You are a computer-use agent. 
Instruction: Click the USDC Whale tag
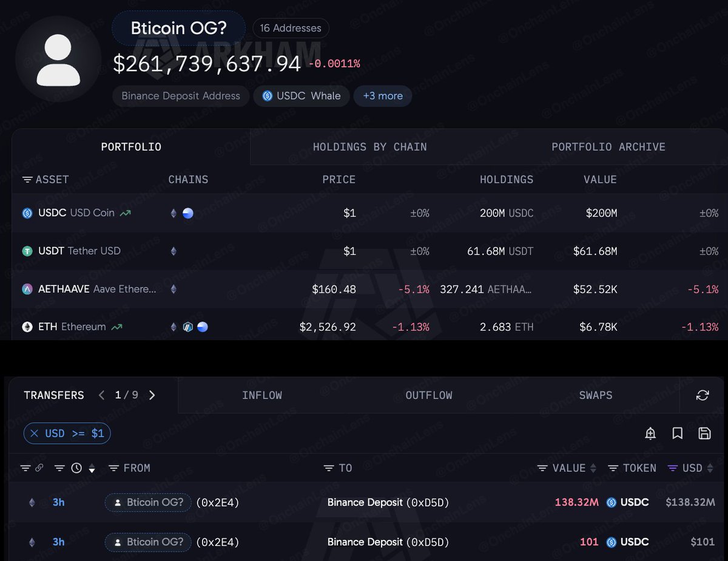(302, 96)
